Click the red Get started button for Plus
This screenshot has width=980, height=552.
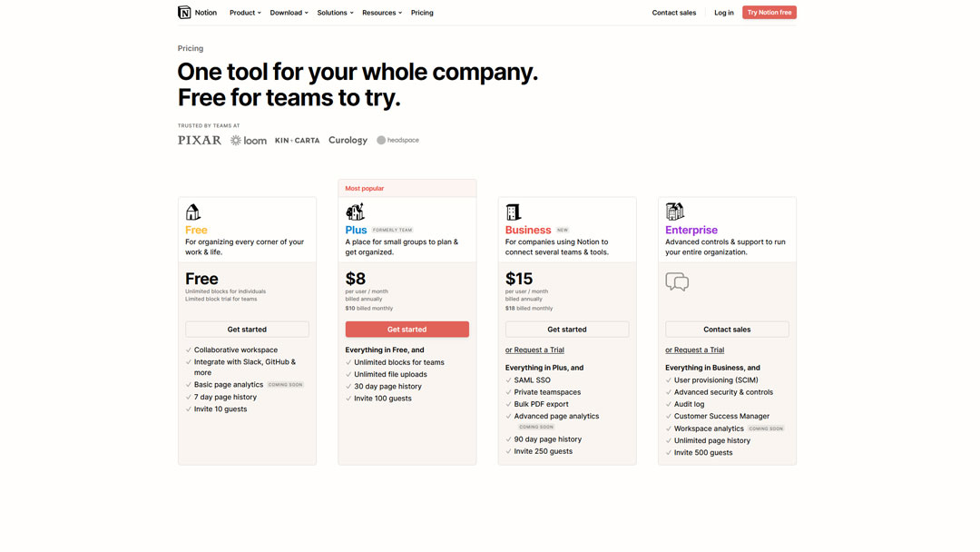point(407,330)
